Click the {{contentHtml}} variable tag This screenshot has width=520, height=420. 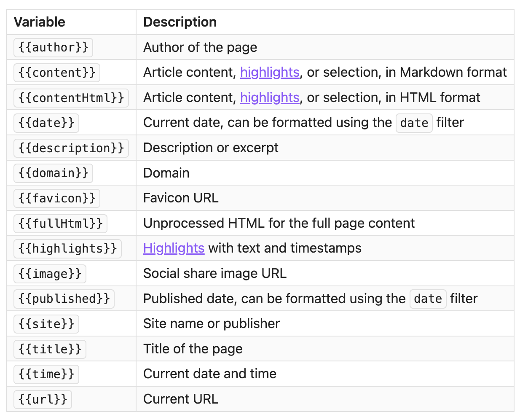71,98
